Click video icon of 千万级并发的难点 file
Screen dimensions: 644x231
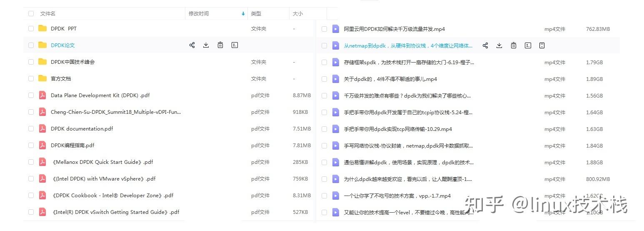[336, 95]
